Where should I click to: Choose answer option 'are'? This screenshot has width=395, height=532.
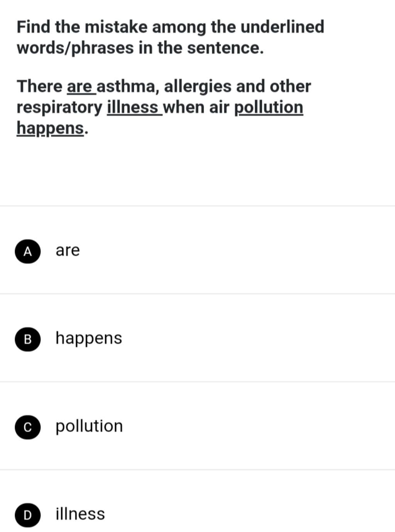[x=68, y=251]
